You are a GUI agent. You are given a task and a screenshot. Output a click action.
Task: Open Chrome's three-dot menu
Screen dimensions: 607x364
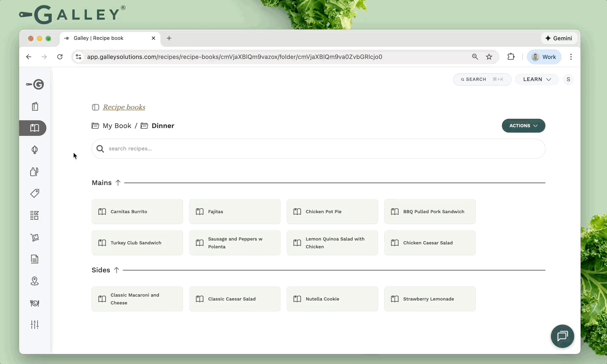571,57
